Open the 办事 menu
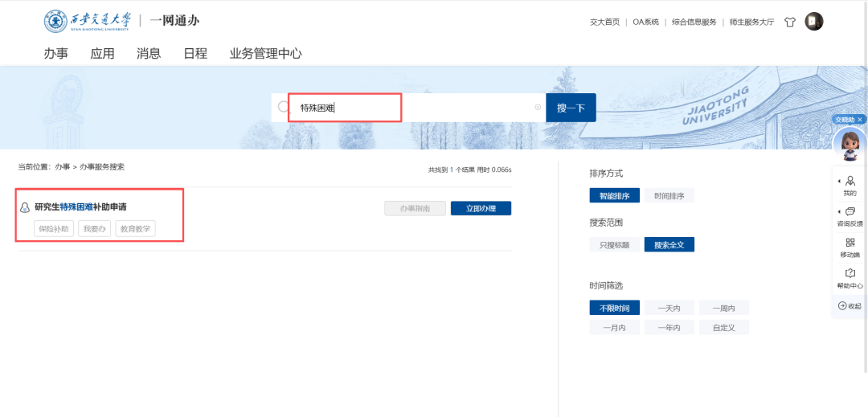Viewport: 868px width, 417px height. [56, 54]
